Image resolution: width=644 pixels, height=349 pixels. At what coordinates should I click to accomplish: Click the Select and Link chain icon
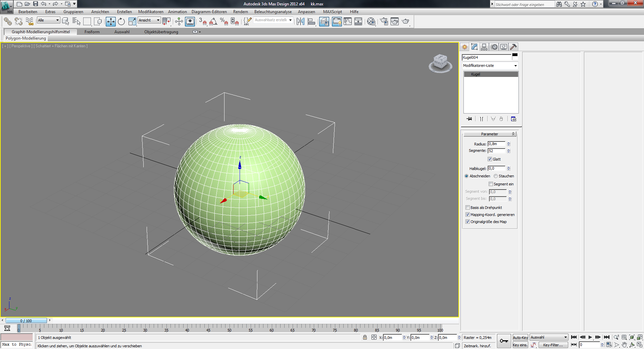pos(8,21)
